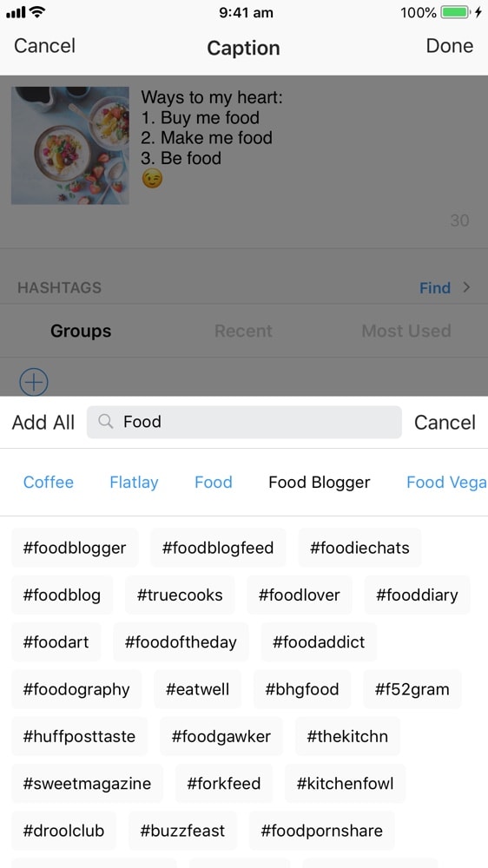Select the Groups tab
Image resolution: width=488 pixels, height=868 pixels.
pyautogui.click(x=81, y=331)
